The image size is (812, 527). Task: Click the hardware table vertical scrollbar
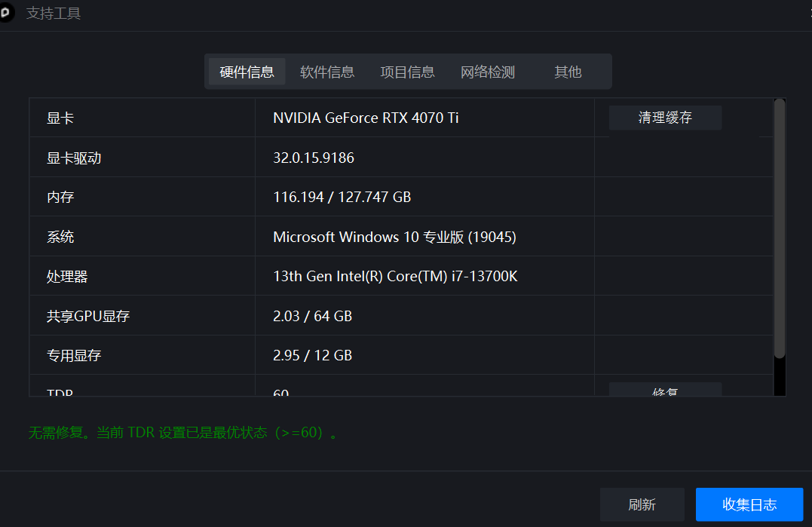coord(780,226)
